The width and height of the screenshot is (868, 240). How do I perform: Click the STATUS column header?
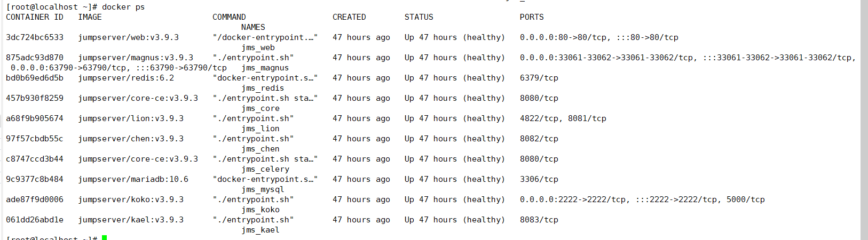(419, 17)
